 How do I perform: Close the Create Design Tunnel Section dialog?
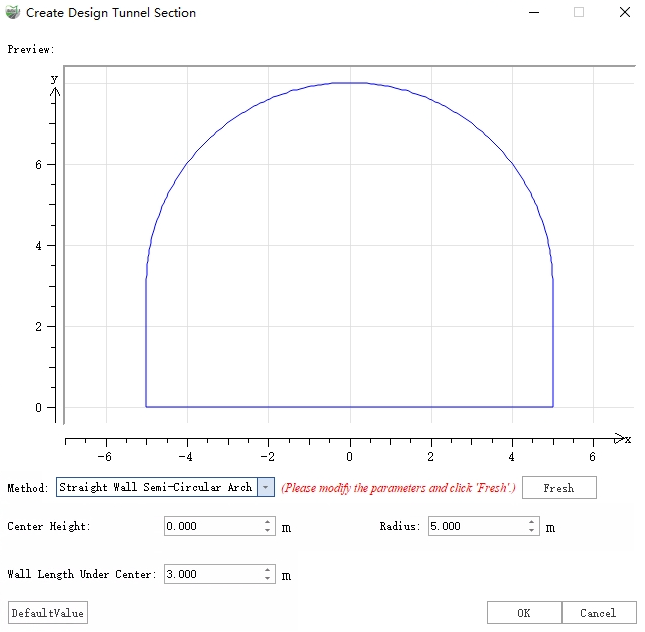pos(623,13)
